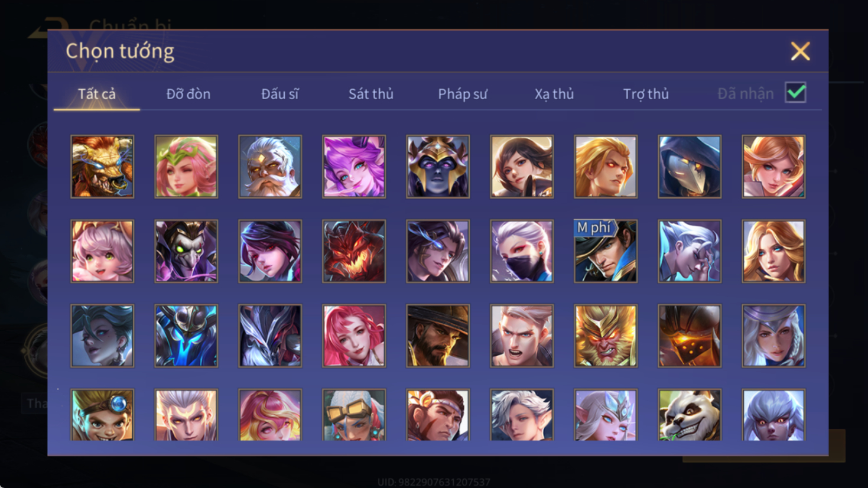868x488 pixels.
Task: Select the golden monkey king hero
Action: tap(606, 336)
